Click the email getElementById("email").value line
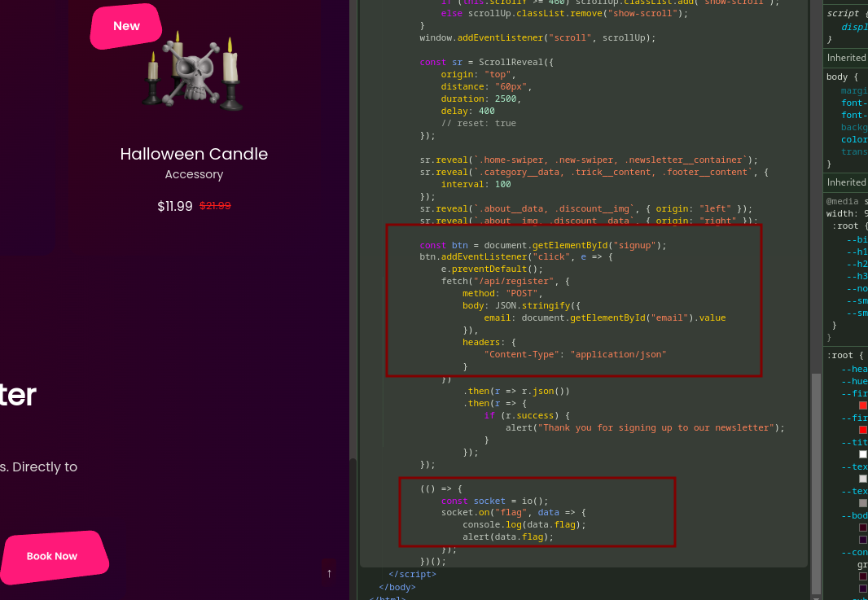This screenshot has width=868, height=600. [x=604, y=318]
